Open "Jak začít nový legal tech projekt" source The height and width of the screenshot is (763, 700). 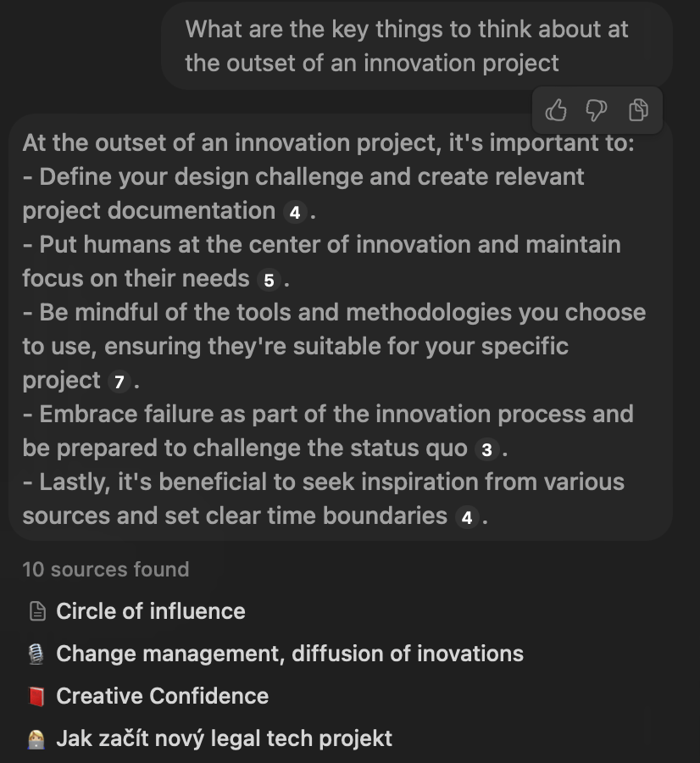click(224, 738)
